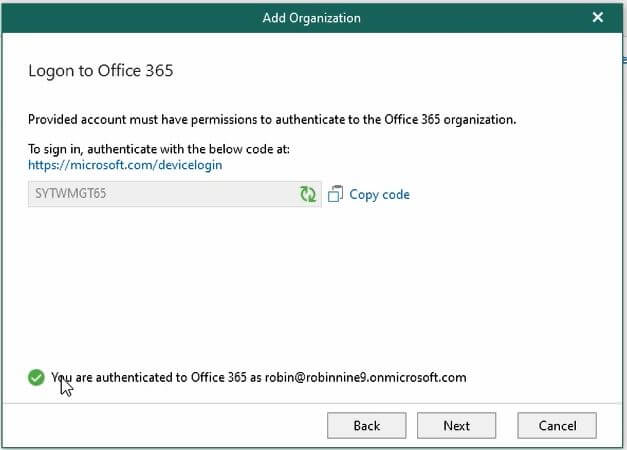
Task: Click the SYTWMGT65 code field
Action: click(175, 194)
